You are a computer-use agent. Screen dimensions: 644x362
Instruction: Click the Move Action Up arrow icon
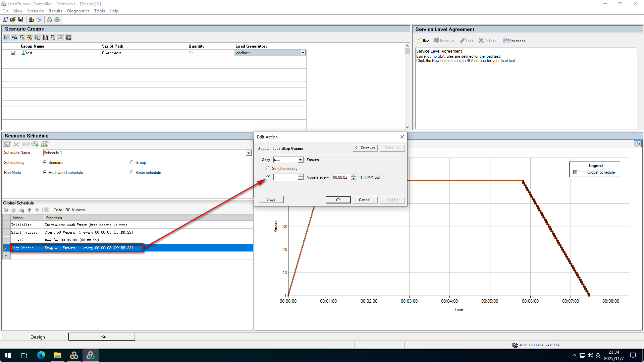tap(30, 210)
